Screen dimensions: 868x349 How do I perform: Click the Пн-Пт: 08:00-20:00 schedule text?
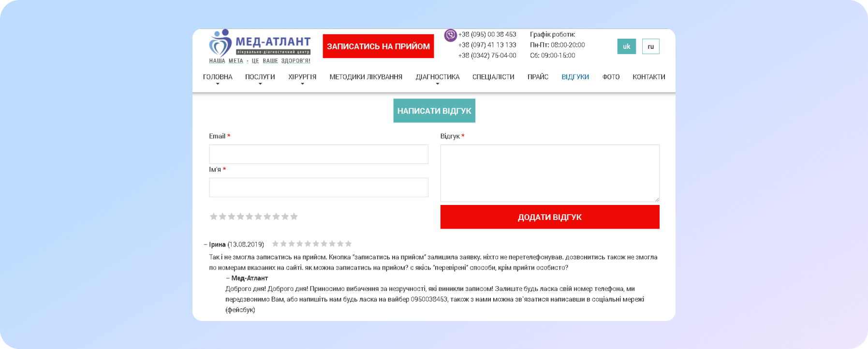(x=557, y=45)
